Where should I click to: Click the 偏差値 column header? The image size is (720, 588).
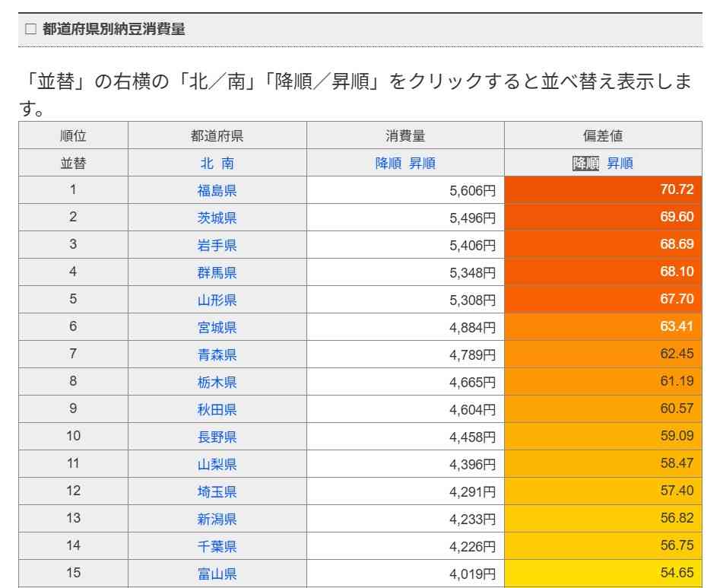(x=603, y=135)
